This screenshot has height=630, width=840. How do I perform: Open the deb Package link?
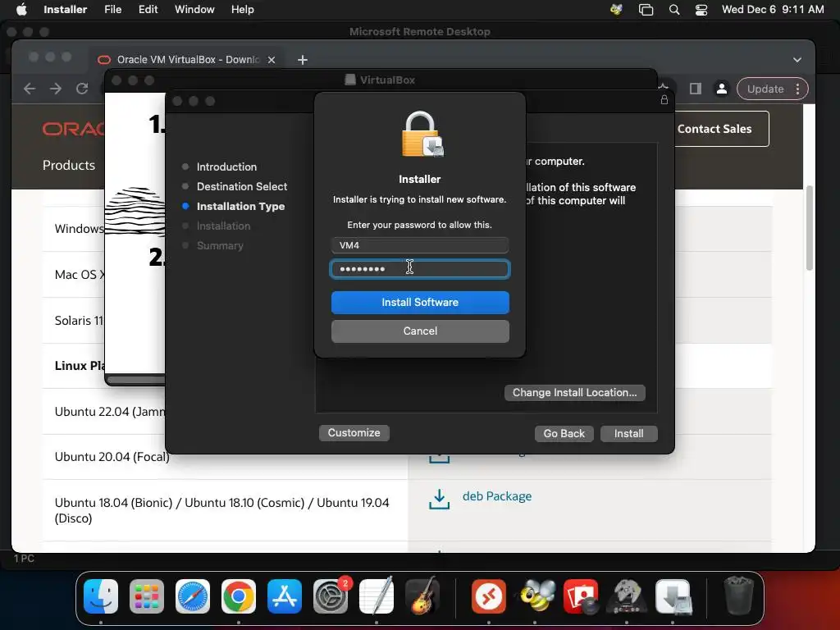(497, 496)
